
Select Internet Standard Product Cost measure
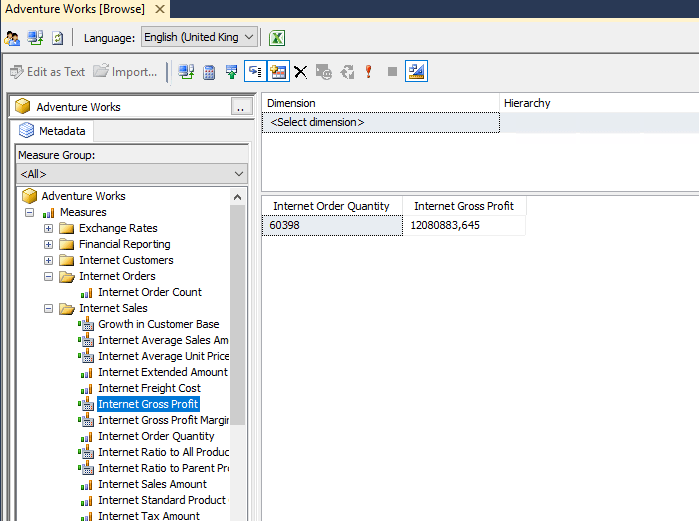[x=163, y=500]
